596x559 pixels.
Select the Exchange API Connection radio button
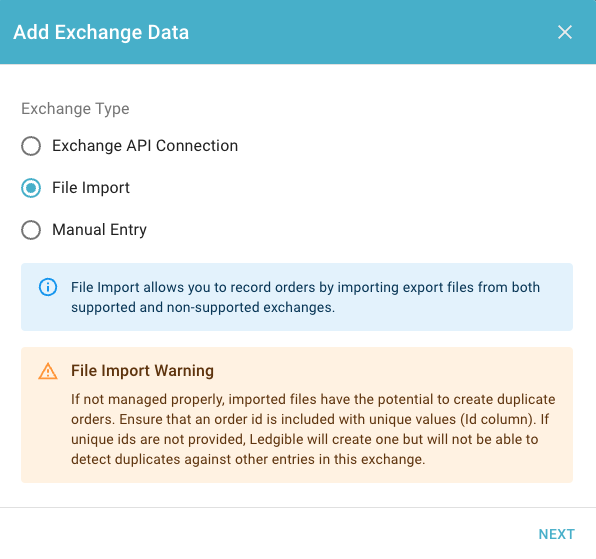(x=31, y=146)
